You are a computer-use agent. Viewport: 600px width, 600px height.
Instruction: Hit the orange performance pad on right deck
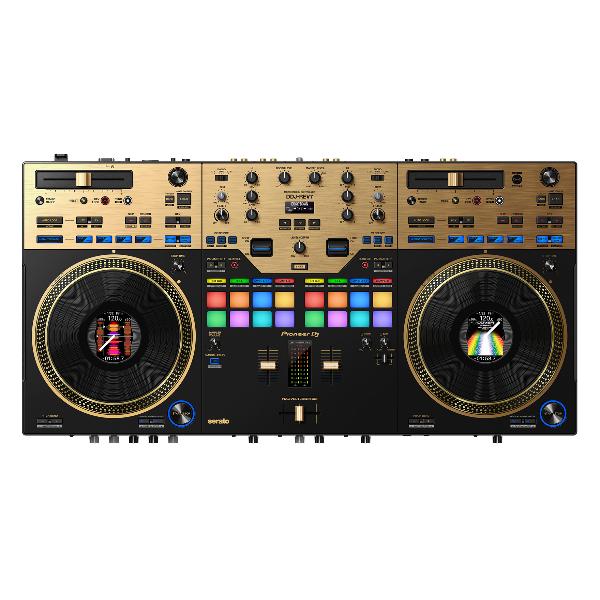(337, 300)
